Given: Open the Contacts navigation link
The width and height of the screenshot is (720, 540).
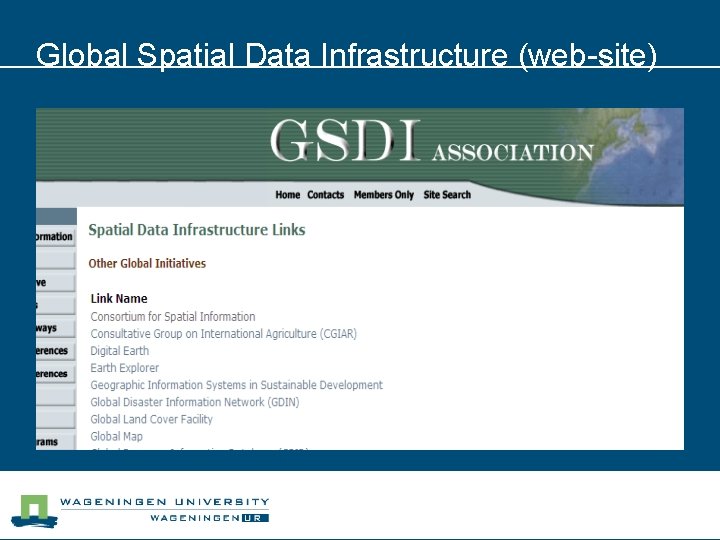Looking at the screenshot, I should pyautogui.click(x=326, y=195).
